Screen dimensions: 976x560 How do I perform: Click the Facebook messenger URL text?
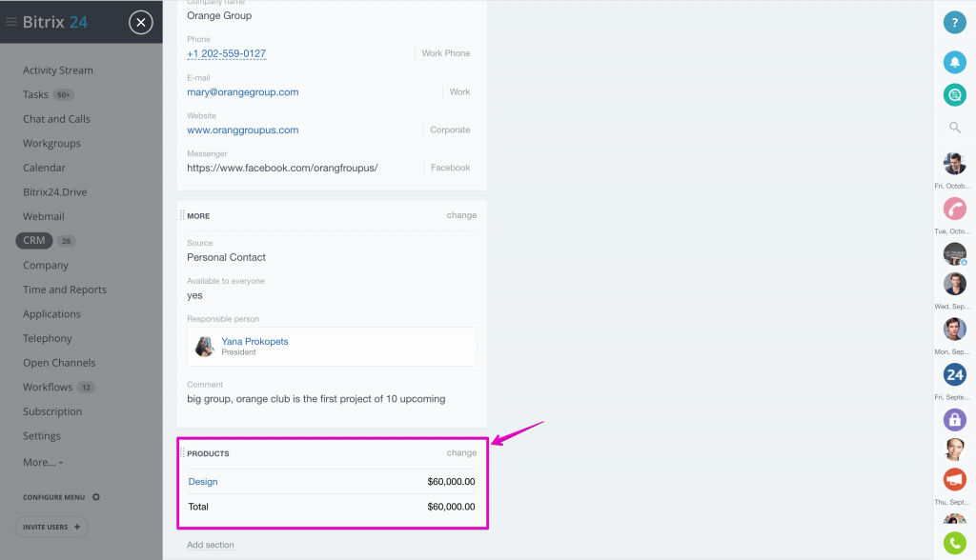point(282,168)
